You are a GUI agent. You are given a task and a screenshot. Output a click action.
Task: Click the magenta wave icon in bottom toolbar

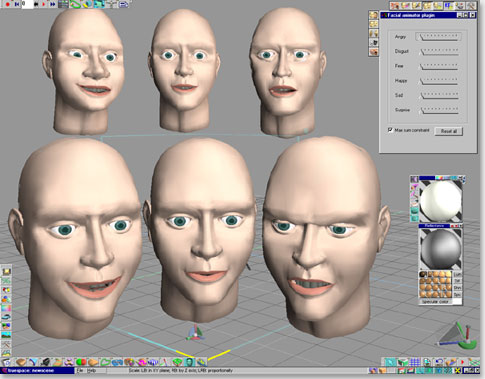(x=141, y=362)
